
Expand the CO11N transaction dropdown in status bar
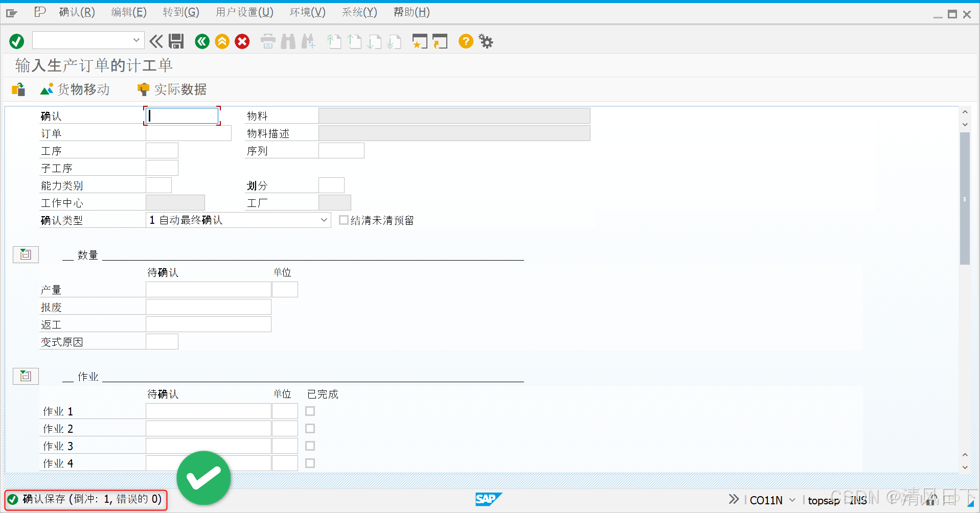coord(792,500)
